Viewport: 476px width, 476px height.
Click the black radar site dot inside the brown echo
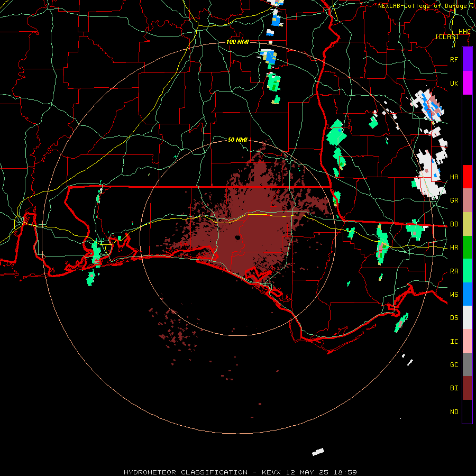pos(237,237)
